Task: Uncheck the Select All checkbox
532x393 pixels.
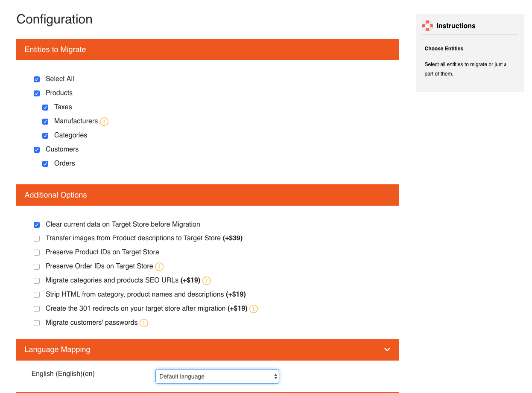Action: [x=37, y=79]
